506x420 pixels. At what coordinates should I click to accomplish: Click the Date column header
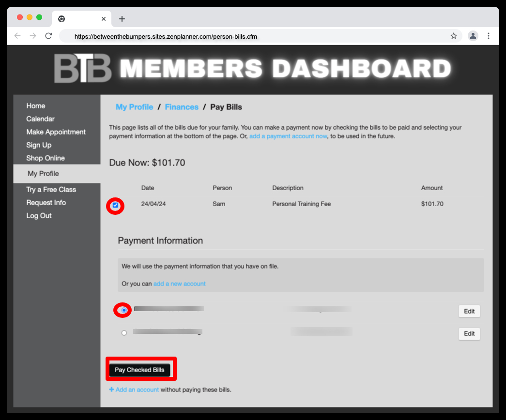click(148, 188)
